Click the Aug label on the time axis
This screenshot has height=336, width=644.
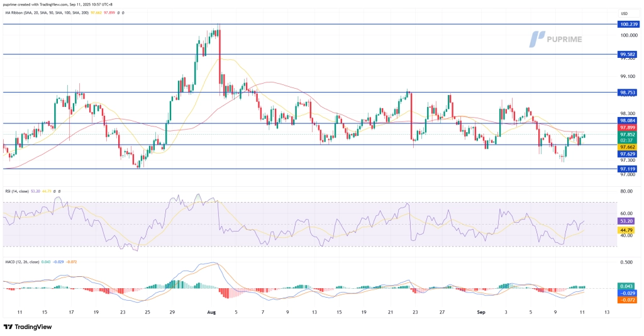click(x=211, y=312)
